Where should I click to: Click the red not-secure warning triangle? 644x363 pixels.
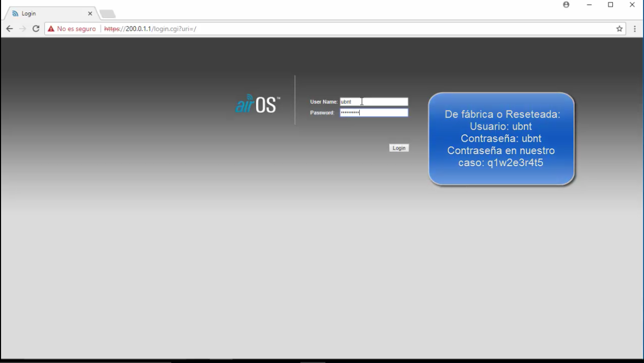point(51,29)
